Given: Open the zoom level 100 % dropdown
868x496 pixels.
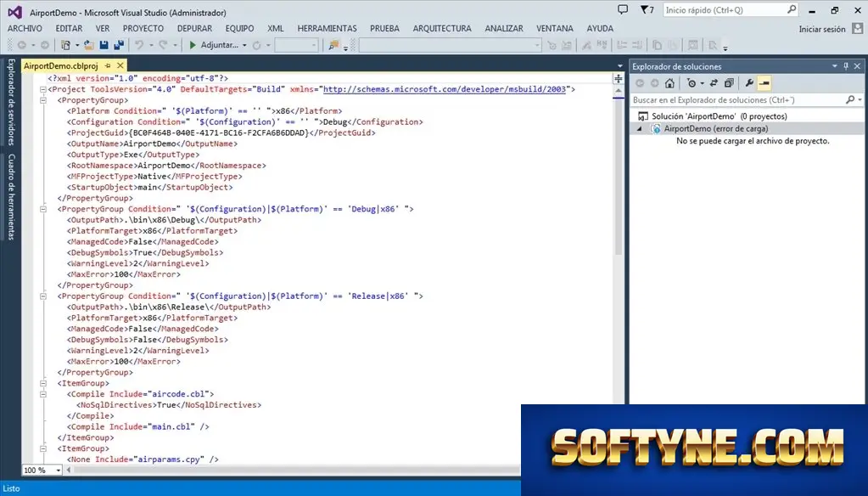Looking at the screenshot, I should (x=42, y=470).
